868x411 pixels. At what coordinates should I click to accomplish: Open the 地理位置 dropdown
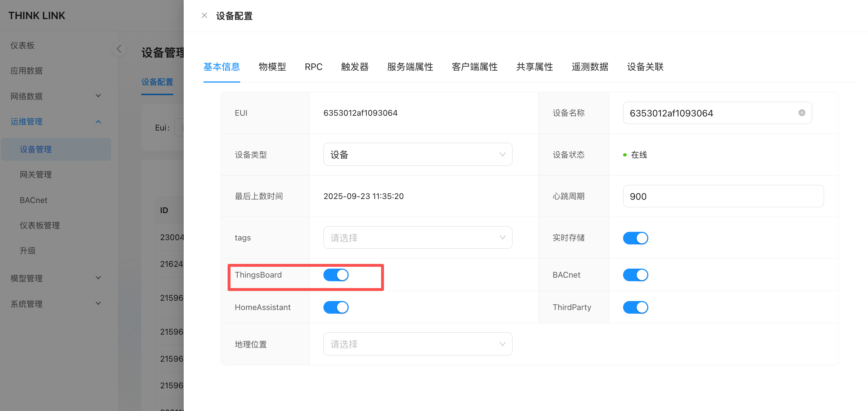417,344
